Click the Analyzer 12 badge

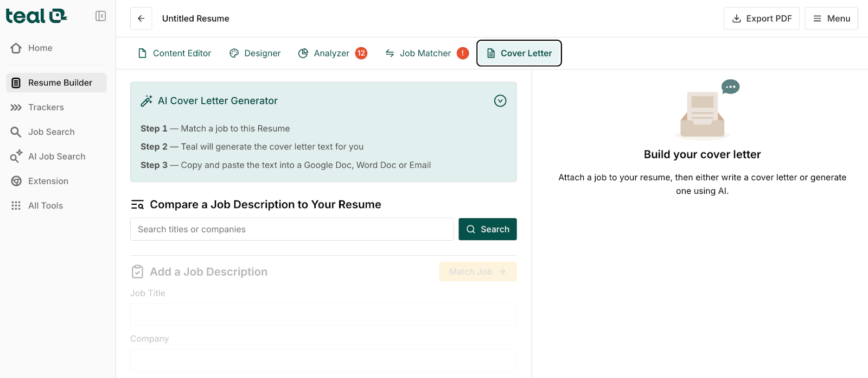361,53
